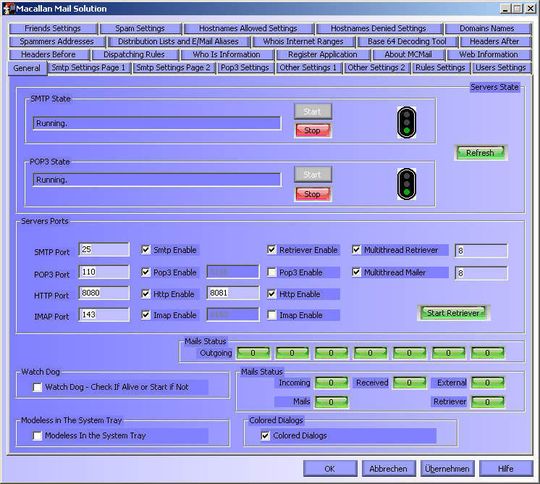This screenshot has width=540, height=484.
Task: Check the unchecked secondary Pop3 Enable box
Action: [272, 272]
